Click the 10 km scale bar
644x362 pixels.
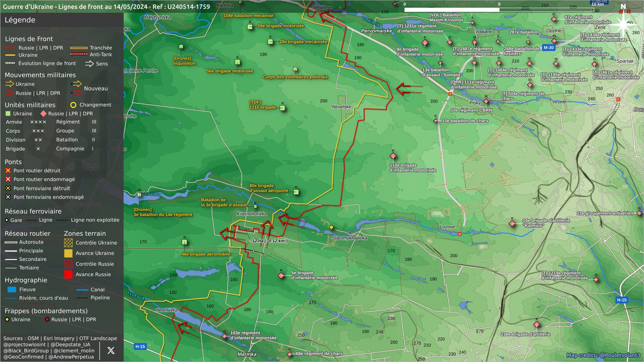pyautogui.click(x=499, y=10)
